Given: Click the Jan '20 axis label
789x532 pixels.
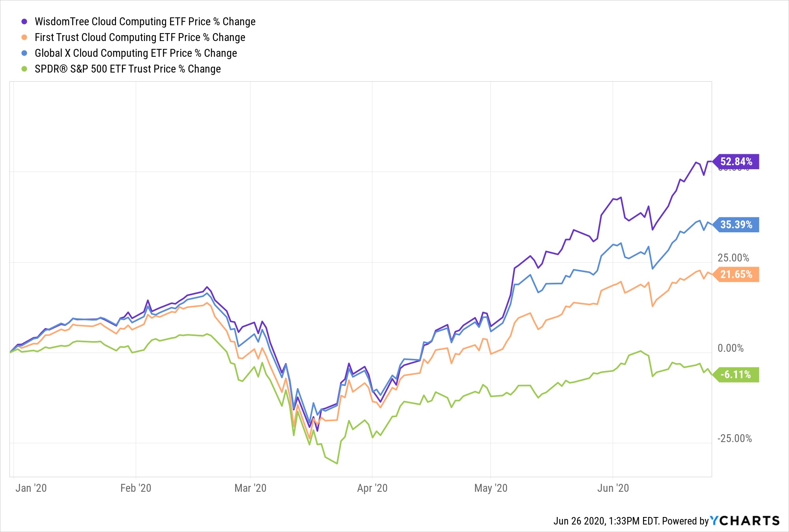Looking at the screenshot, I should pos(31,488).
